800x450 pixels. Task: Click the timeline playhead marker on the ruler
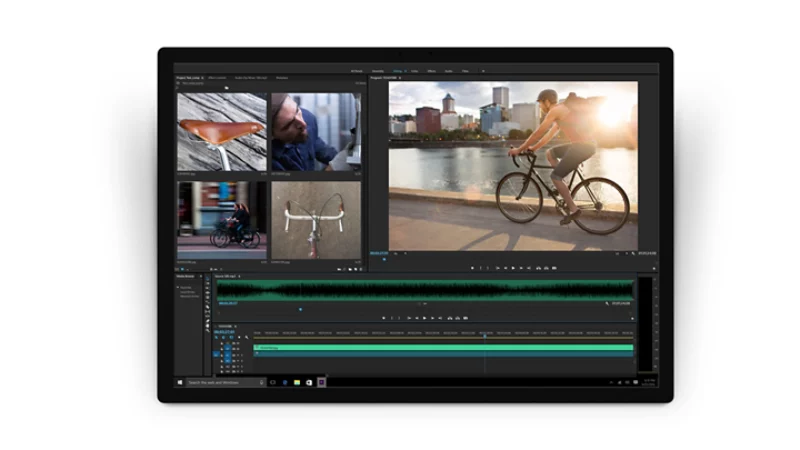(485, 334)
